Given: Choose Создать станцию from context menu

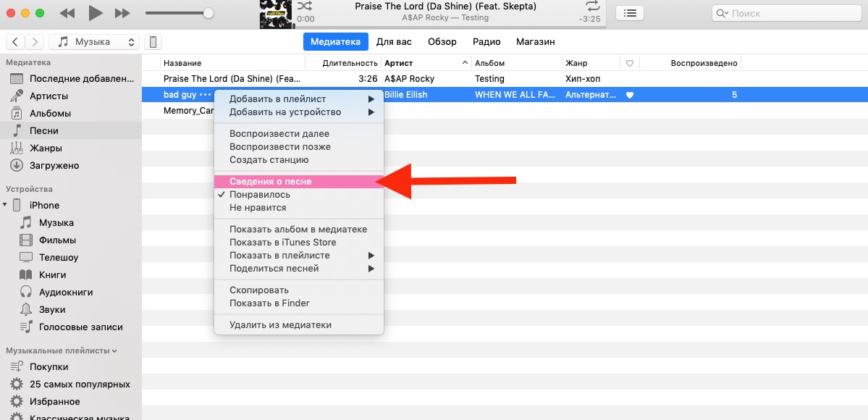Looking at the screenshot, I should point(299,159).
